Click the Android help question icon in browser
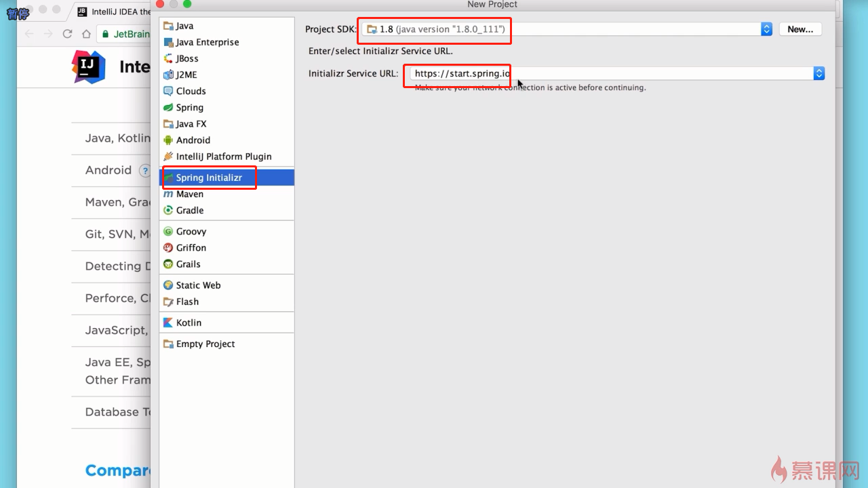This screenshot has width=868, height=488. (x=144, y=171)
